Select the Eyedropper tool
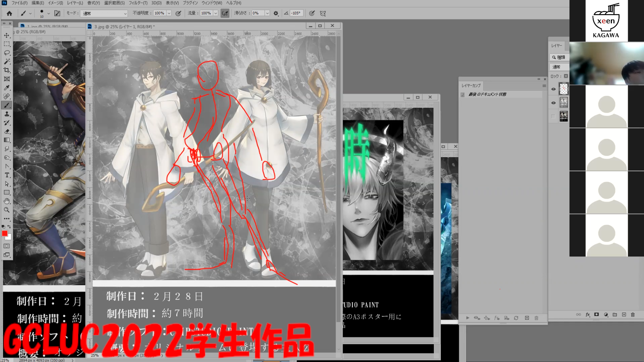The image size is (644, 362). pos(7,88)
